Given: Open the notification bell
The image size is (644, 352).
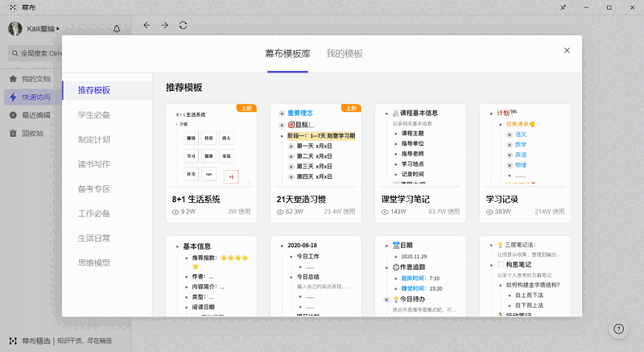Looking at the screenshot, I should pyautogui.click(x=117, y=29).
